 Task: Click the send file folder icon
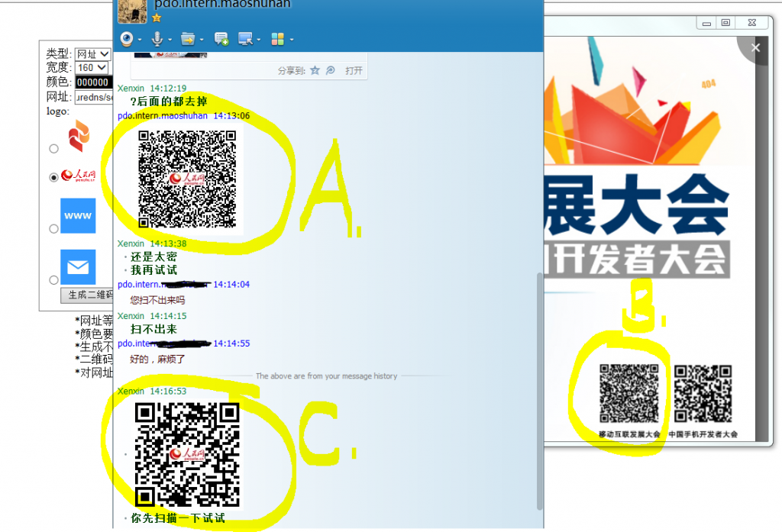click(187, 39)
